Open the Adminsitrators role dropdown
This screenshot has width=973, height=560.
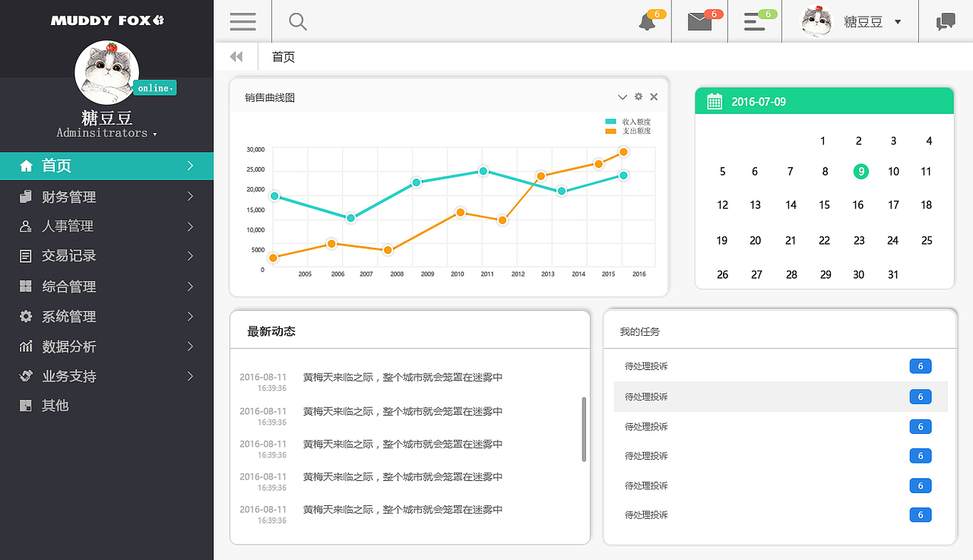click(107, 133)
